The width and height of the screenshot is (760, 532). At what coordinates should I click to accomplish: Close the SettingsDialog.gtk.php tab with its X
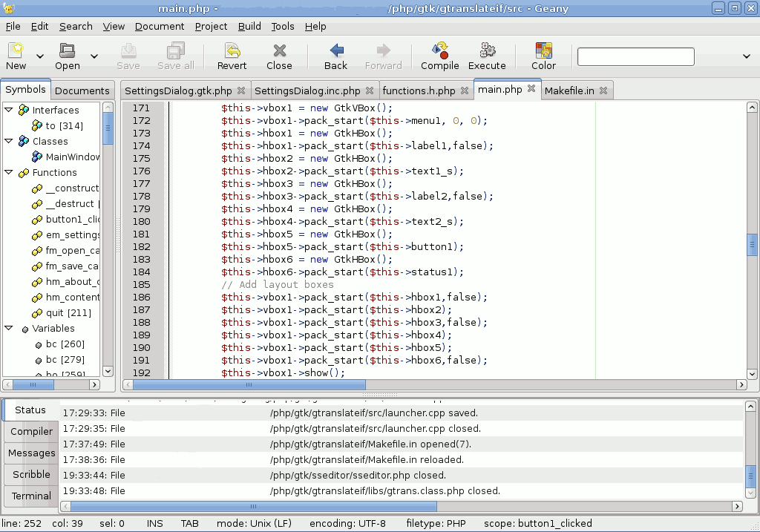pyautogui.click(x=241, y=91)
